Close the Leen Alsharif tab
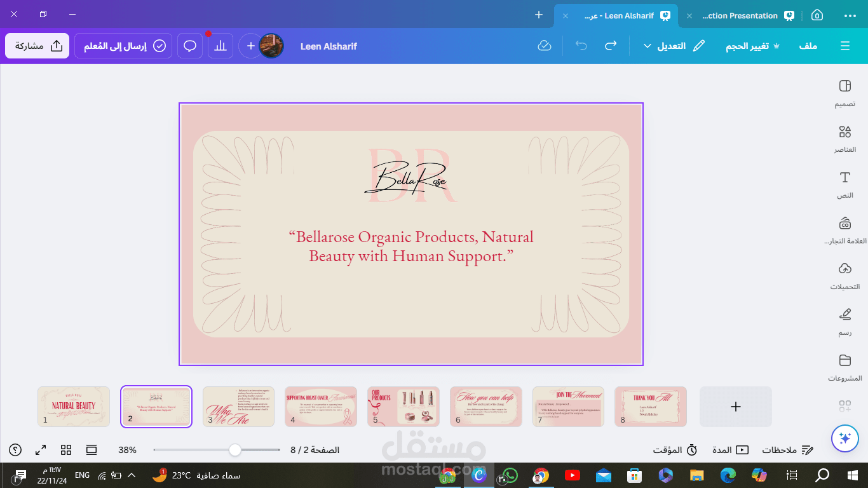Image resolution: width=868 pixels, height=488 pixels. point(566,16)
